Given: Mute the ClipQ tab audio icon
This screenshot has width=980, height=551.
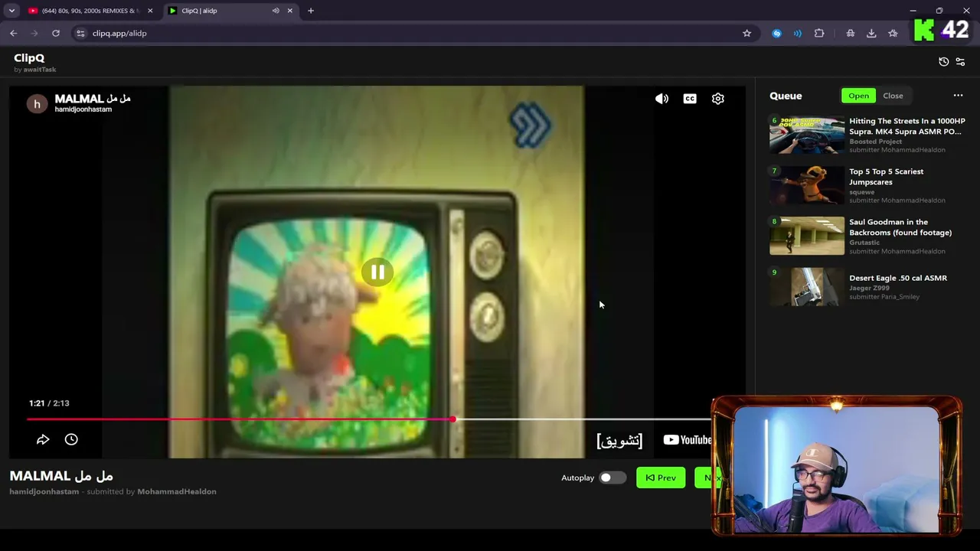Looking at the screenshot, I should tap(276, 11).
